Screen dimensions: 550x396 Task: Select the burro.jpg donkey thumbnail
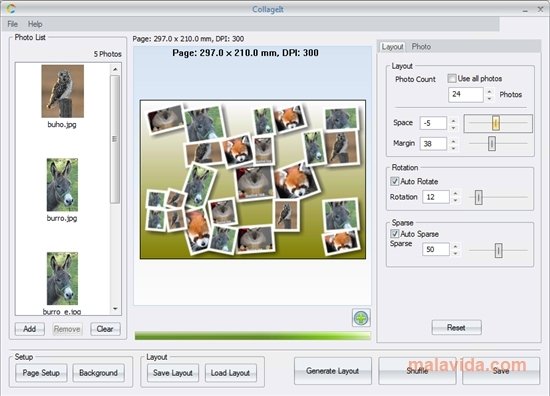point(62,184)
